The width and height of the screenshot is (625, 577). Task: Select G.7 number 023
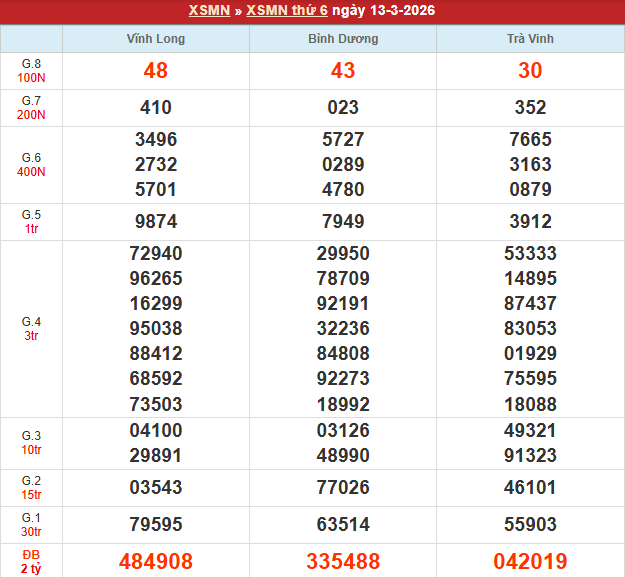(x=343, y=108)
